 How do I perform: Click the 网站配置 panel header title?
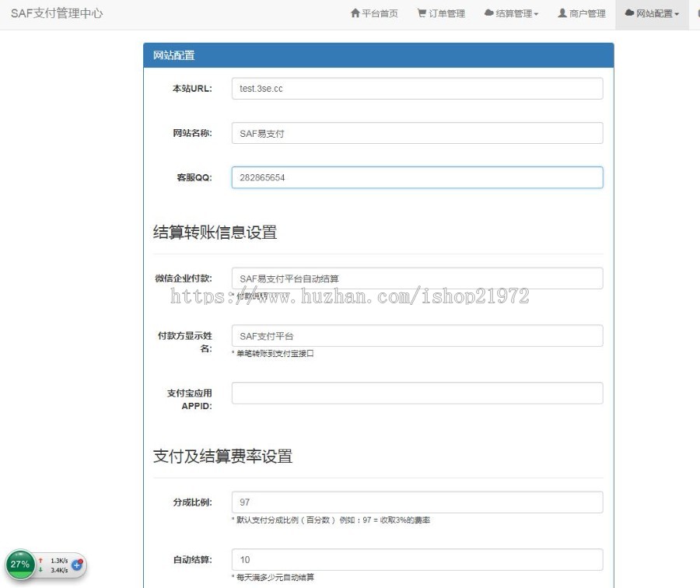pyautogui.click(x=173, y=55)
